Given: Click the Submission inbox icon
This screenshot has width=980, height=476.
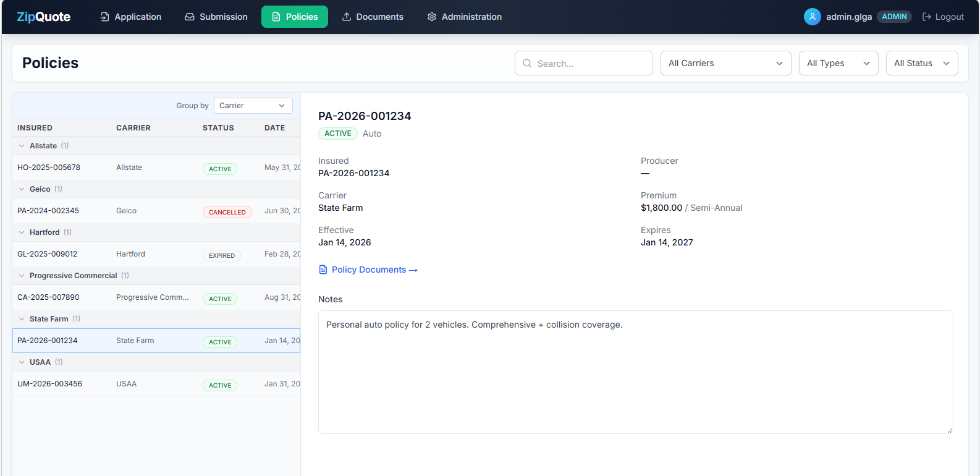Looking at the screenshot, I should click(190, 17).
